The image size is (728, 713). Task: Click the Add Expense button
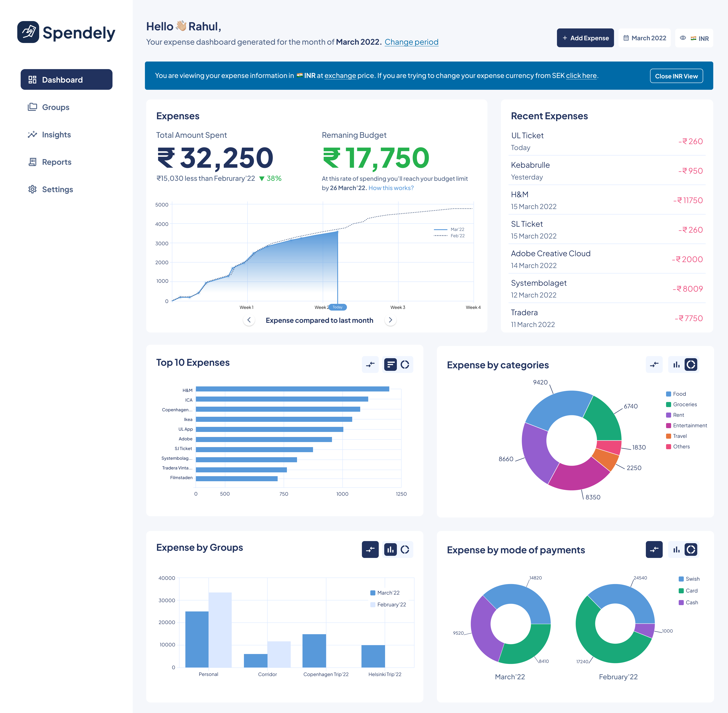pos(585,38)
